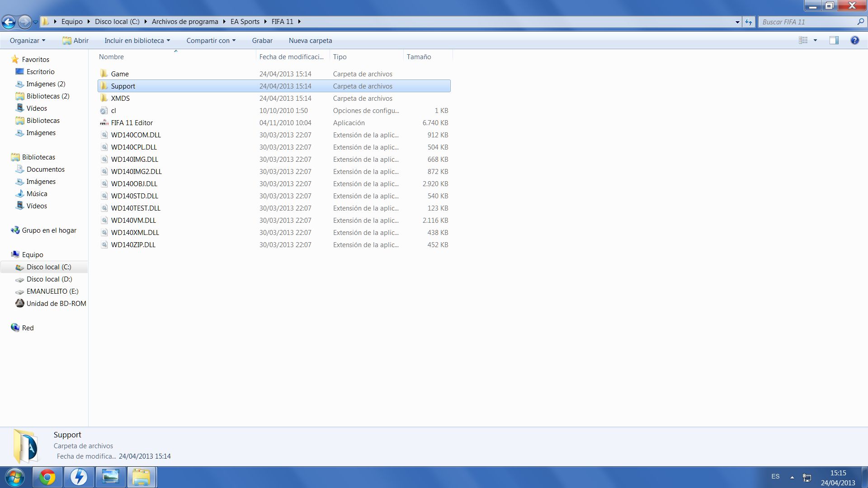The height and width of the screenshot is (488, 868).
Task: Select WD140TEST.DLL file
Action: tap(274, 208)
